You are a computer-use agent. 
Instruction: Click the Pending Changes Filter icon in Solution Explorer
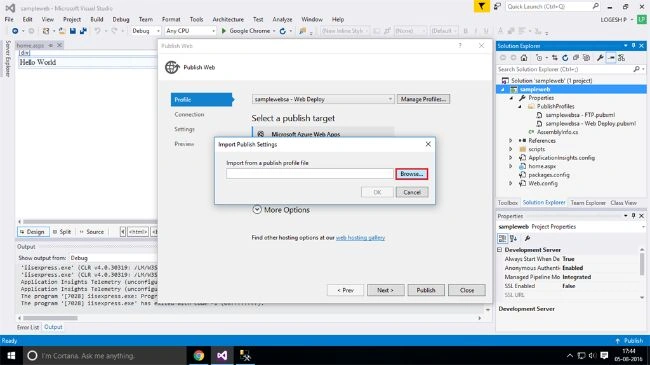[539, 58]
